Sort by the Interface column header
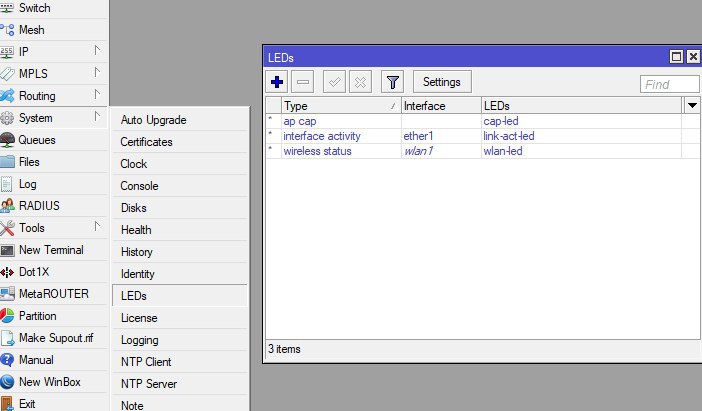The width and height of the screenshot is (702, 411). pos(441,106)
